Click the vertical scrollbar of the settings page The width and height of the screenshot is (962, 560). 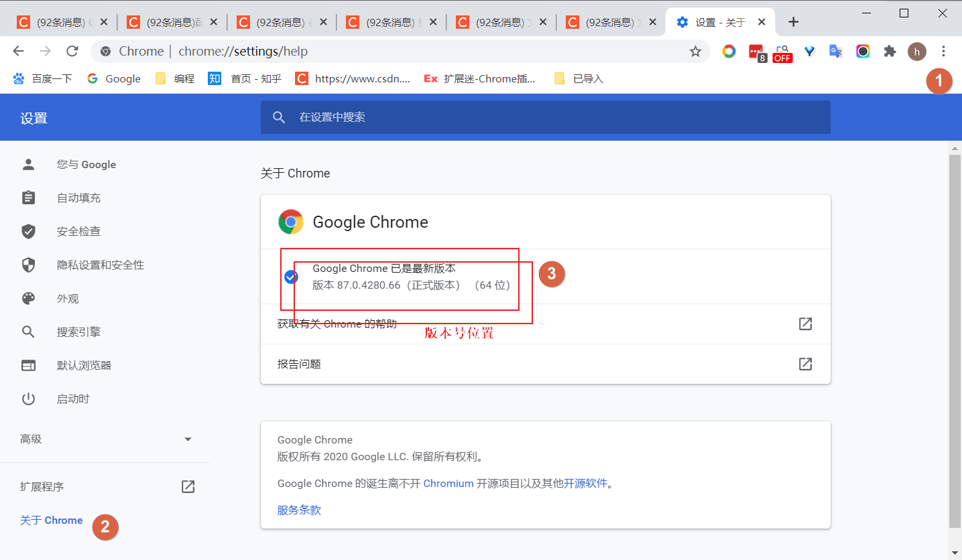(x=955, y=342)
